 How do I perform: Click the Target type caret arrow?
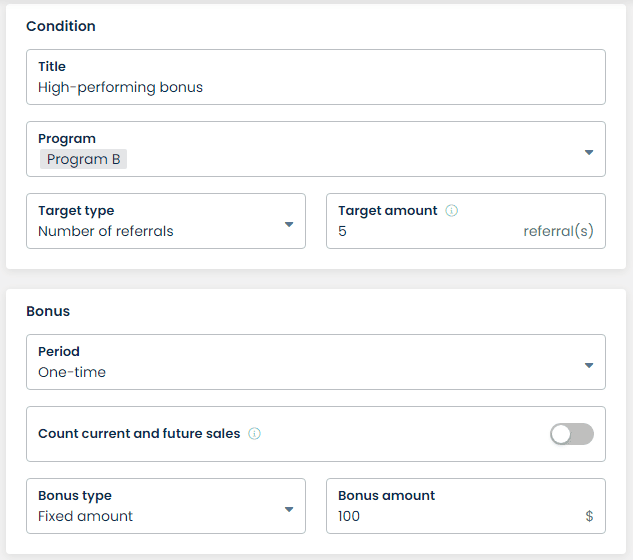tap(288, 224)
